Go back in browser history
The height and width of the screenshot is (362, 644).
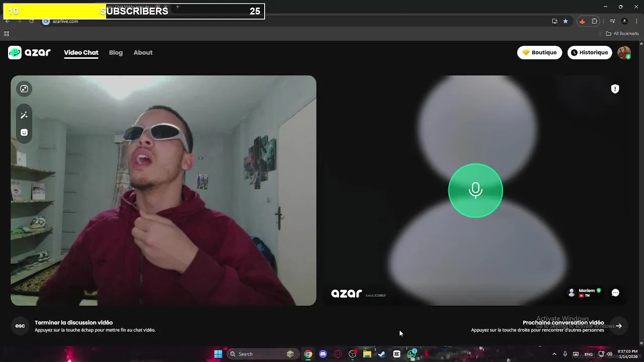point(8,21)
